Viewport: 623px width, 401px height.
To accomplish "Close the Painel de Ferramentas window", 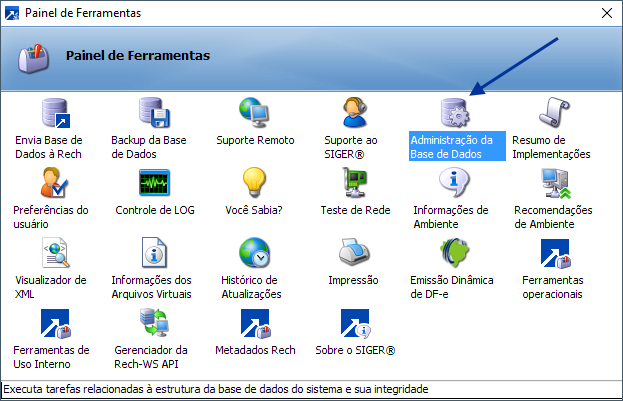I will point(607,13).
